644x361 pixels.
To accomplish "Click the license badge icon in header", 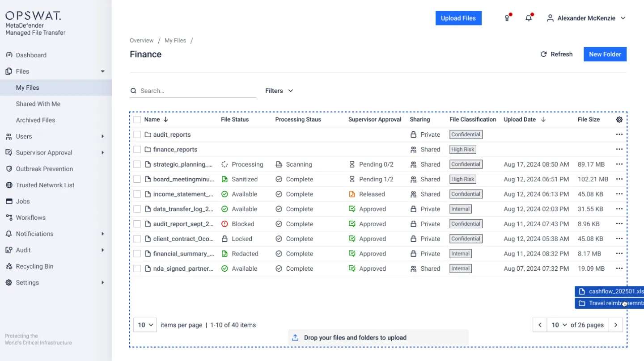I will (507, 18).
